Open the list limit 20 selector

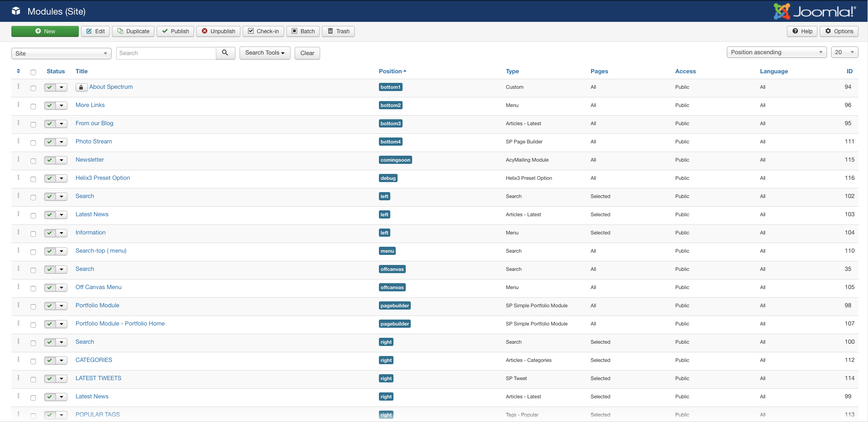844,52
